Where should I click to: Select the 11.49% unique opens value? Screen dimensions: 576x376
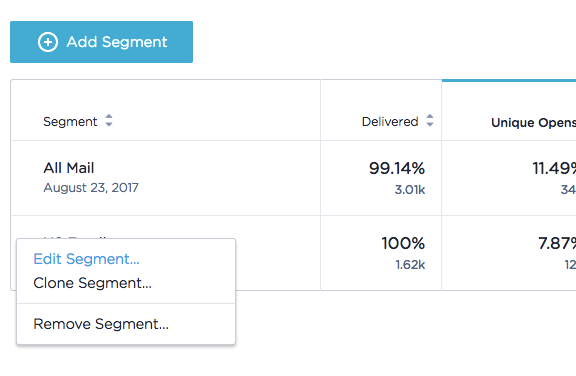tap(554, 169)
